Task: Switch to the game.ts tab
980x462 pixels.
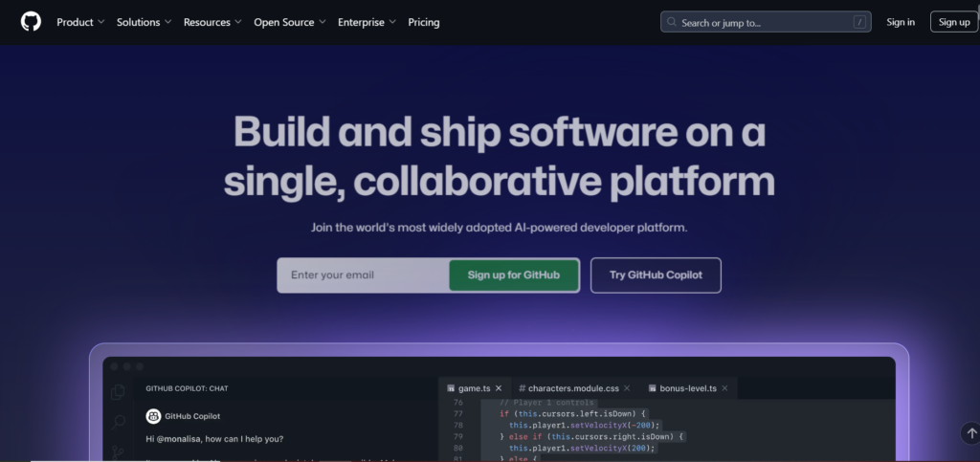Action: point(475,388)
